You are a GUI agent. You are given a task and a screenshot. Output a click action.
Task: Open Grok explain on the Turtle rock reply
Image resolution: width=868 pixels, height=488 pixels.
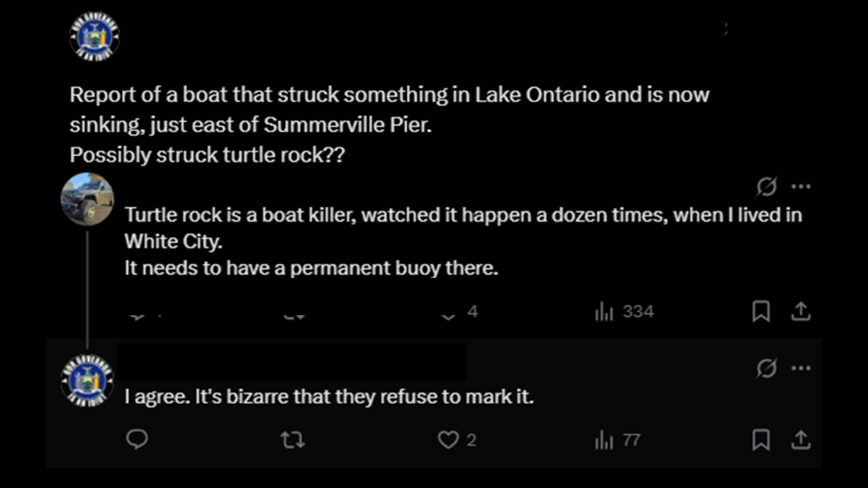pyautogui.click(x=767, y=186)
